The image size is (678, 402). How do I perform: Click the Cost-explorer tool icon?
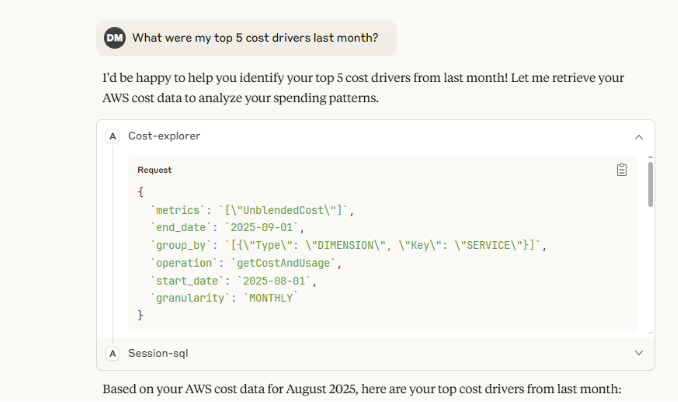click(x=113, y=136)
